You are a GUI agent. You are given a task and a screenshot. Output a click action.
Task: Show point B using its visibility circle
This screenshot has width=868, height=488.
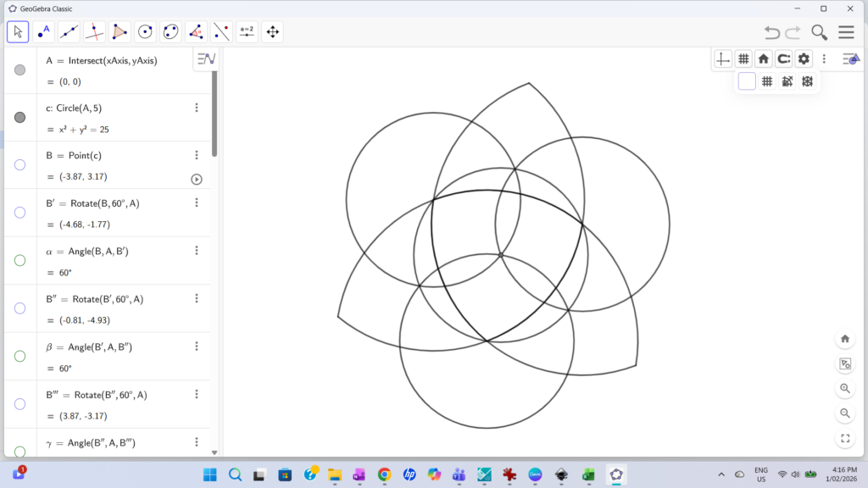point(20,165)
